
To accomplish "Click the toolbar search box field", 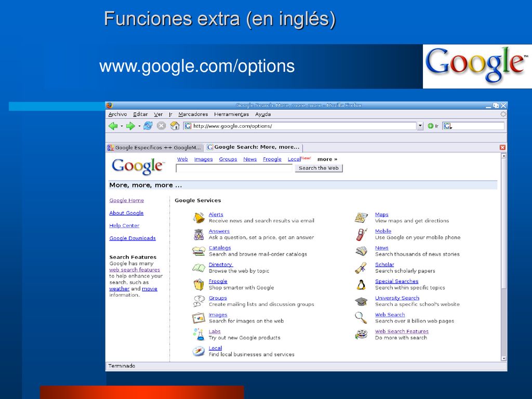I will pyautogui.click(x=474, y=126).
